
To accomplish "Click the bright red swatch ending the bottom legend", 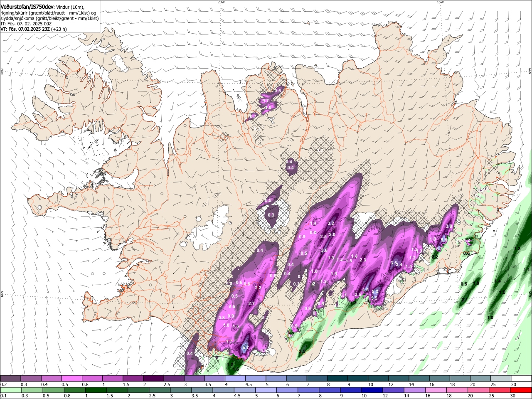I will tap(521, 390).
